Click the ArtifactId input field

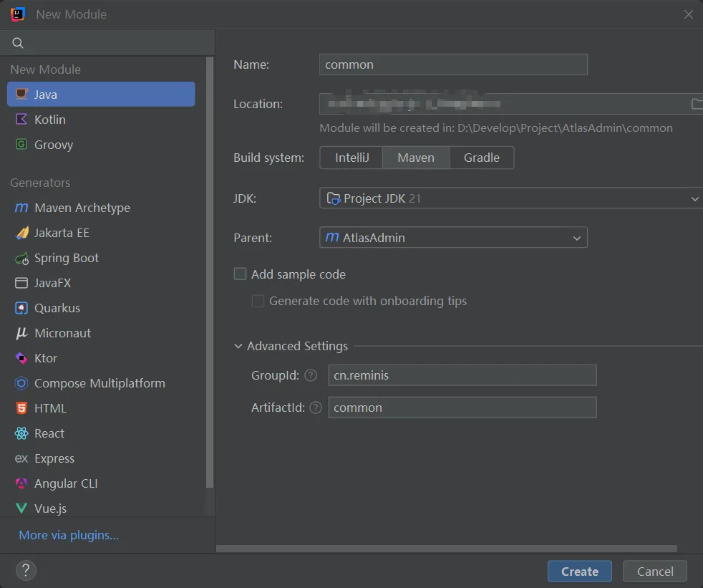[462, 408]
